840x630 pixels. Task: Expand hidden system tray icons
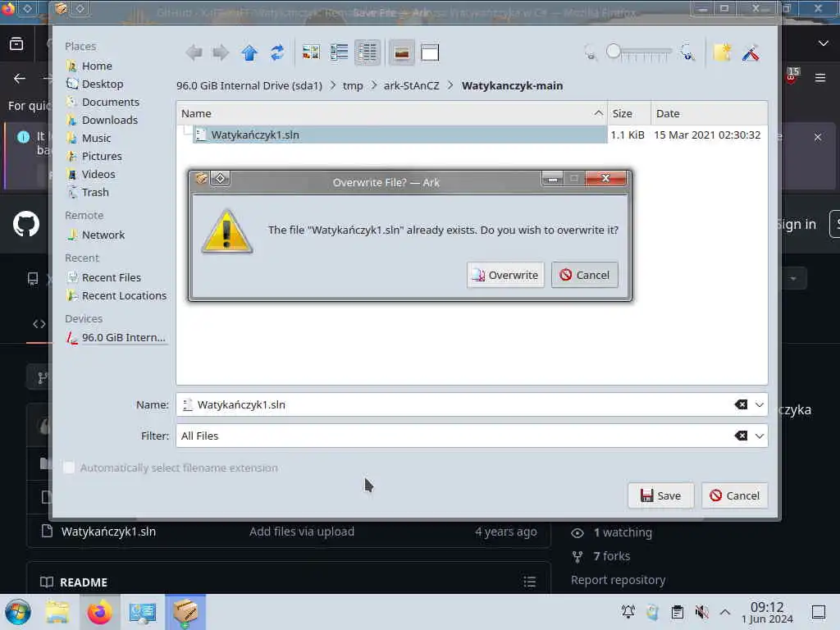tap(725, 612)
